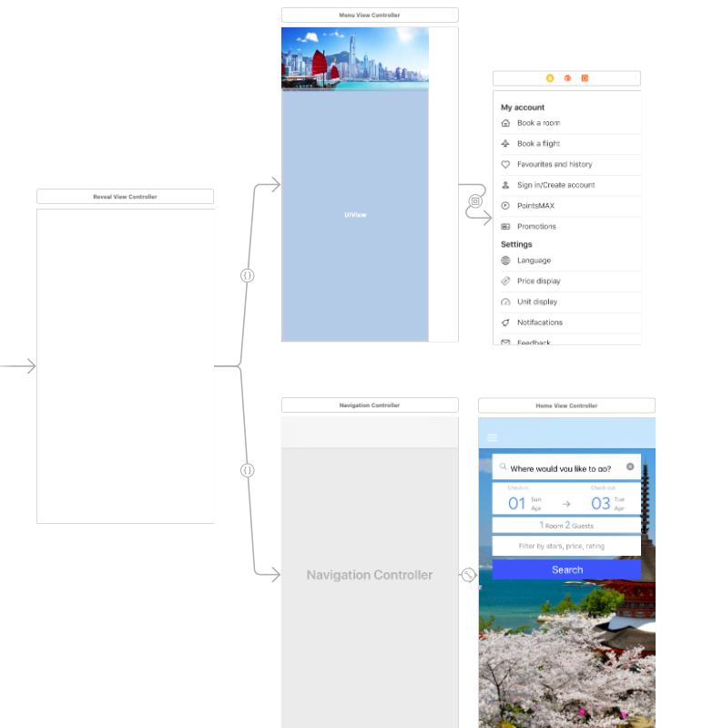Screen dimensions: 702x728
Task: Click the hamburger menu icon in Home View Controller
Action: tap(493, 437)
